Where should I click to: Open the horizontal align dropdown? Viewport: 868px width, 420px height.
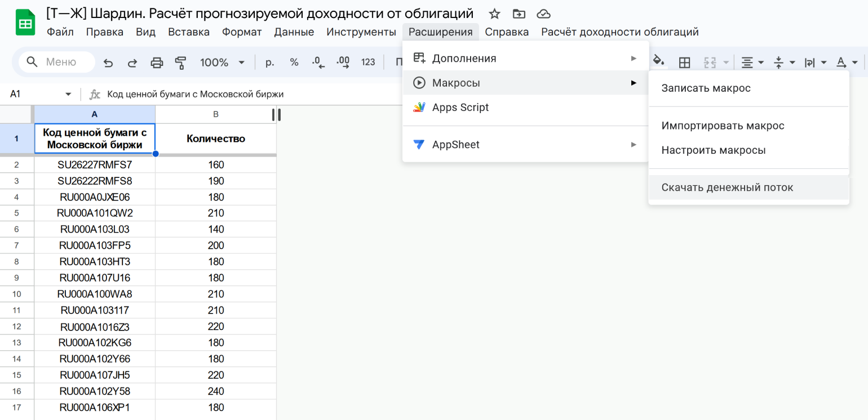[752, 62]
